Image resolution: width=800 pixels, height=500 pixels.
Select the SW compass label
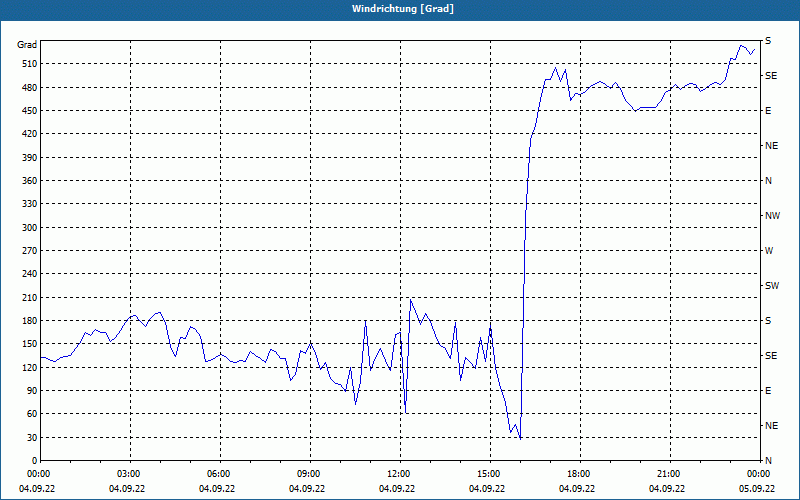point(772,286)
